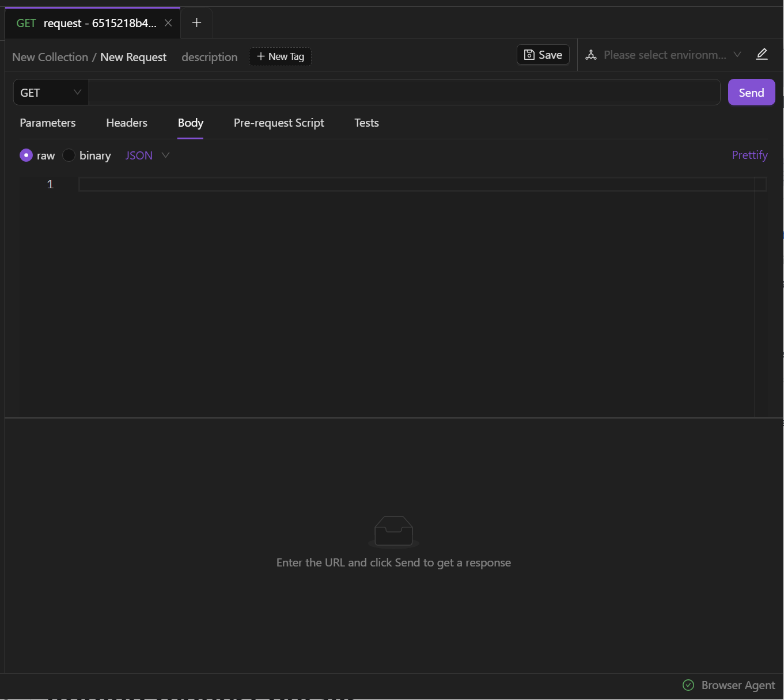Screen dimensions: 784x700
Task: Click the Send button
Action: coord(751,93)
